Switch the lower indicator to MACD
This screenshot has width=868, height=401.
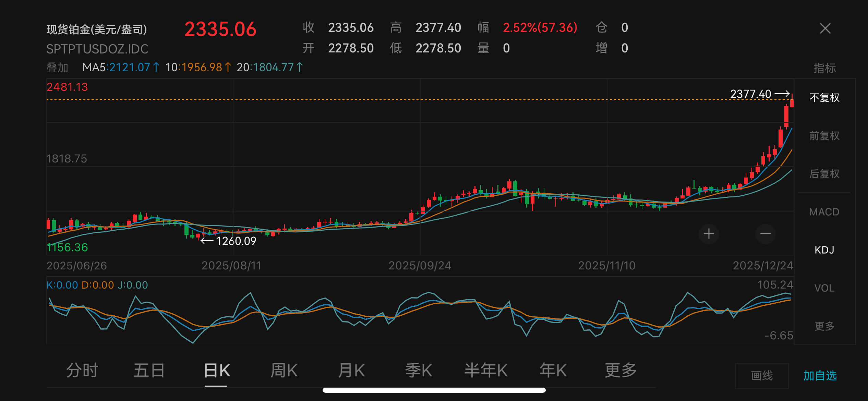(824, 212)
